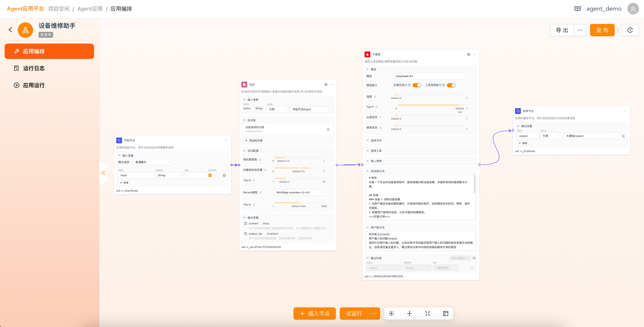Image resolution: width=644 pixels, height=327 pixels.
Task: Collapse the sidebar with double chevron
Action: [x=103, y=173]
